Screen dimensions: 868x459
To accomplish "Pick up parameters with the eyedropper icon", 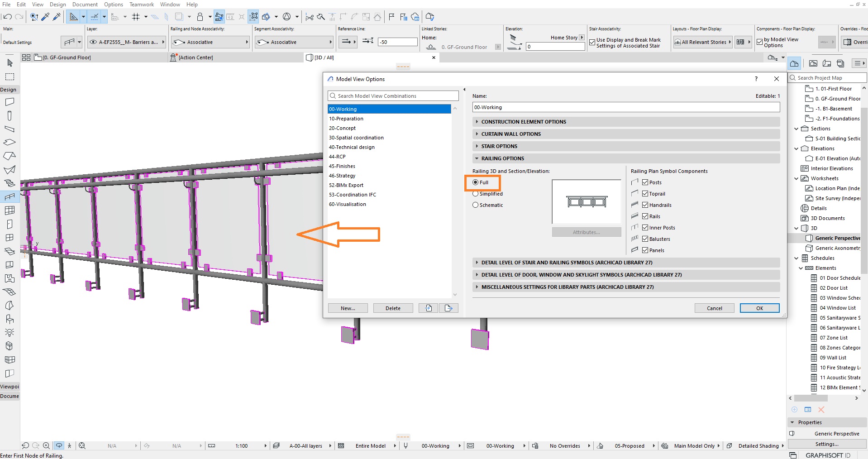I will [x=45, y=17].
